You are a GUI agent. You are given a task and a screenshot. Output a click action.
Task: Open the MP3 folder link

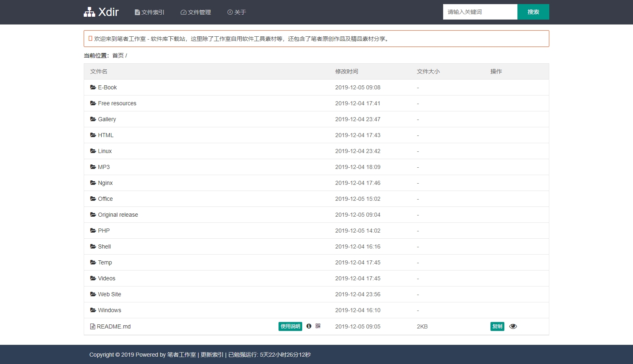point(104,167)
